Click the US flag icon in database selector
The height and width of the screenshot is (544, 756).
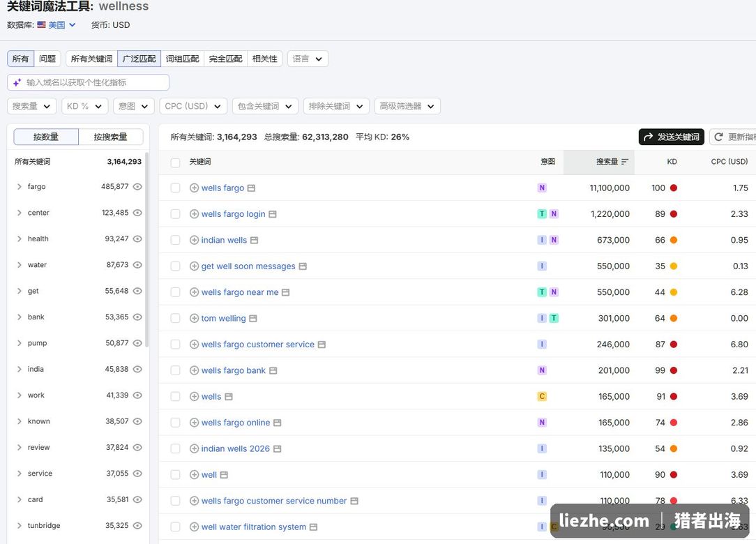click(41, 24)
